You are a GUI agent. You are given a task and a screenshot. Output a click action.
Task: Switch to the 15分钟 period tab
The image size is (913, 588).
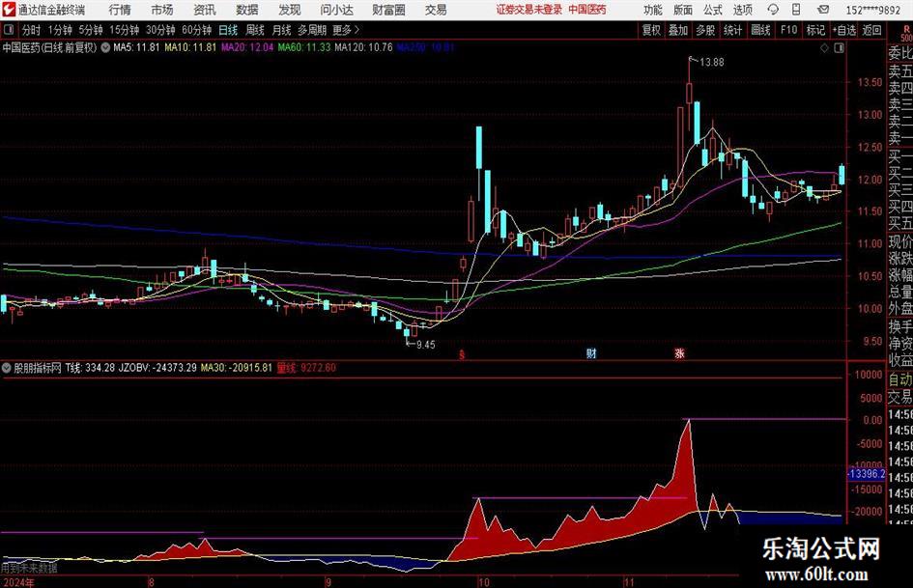point(125,30)
